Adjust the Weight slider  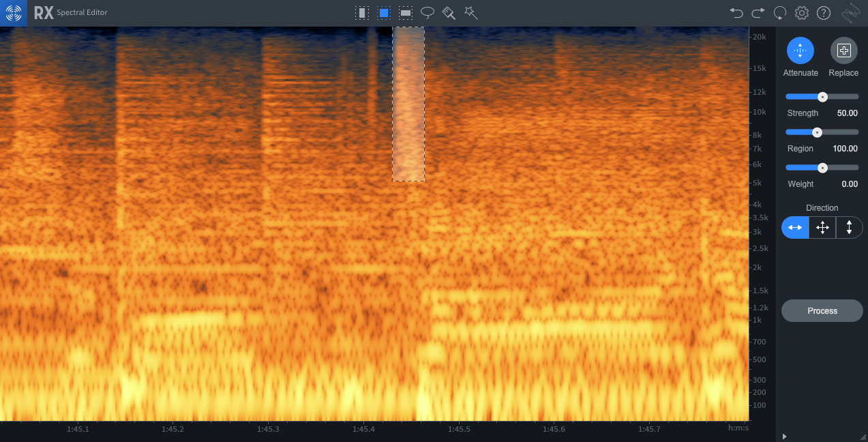tap(822, 168)
